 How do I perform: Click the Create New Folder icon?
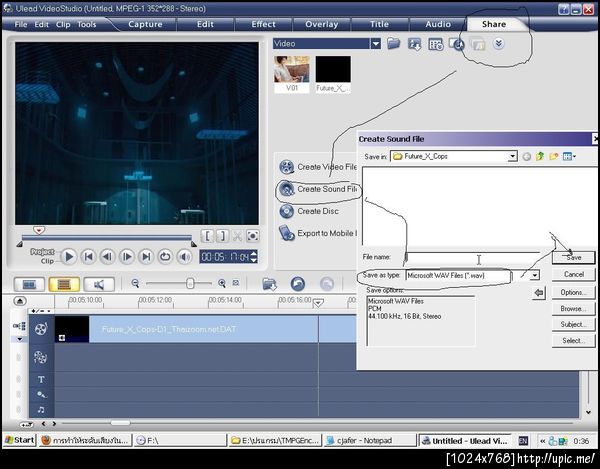[x=554, y=156]
